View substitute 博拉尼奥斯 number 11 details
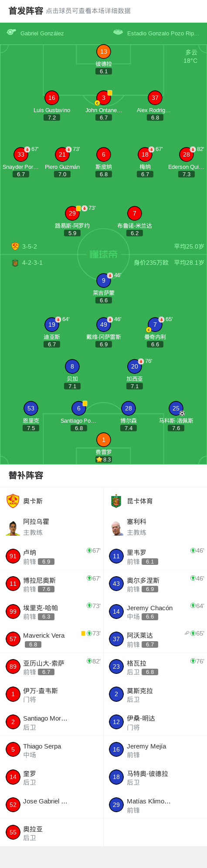Image resolution: width=207 pixels, height=868 pixels. 52,584
